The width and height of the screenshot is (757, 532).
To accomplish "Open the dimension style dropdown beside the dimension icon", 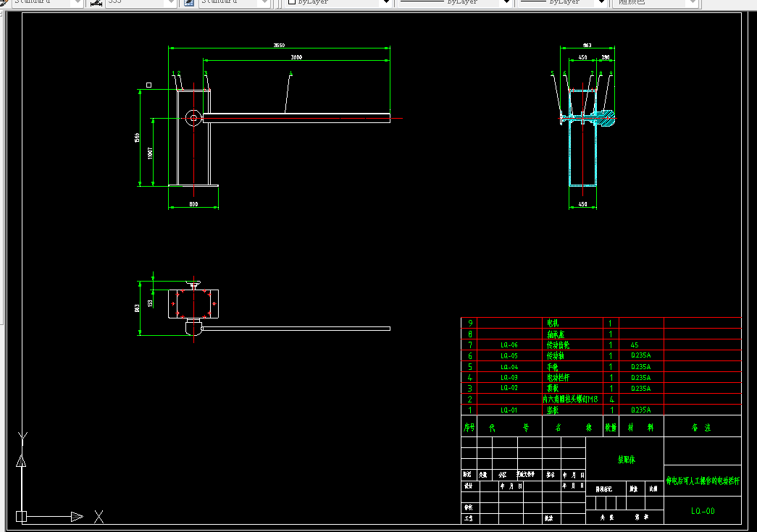I will 141,3.
